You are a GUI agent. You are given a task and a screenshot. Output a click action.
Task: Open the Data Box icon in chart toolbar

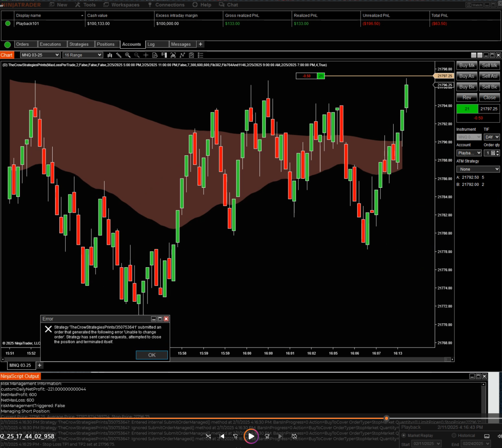coord(155,55)
